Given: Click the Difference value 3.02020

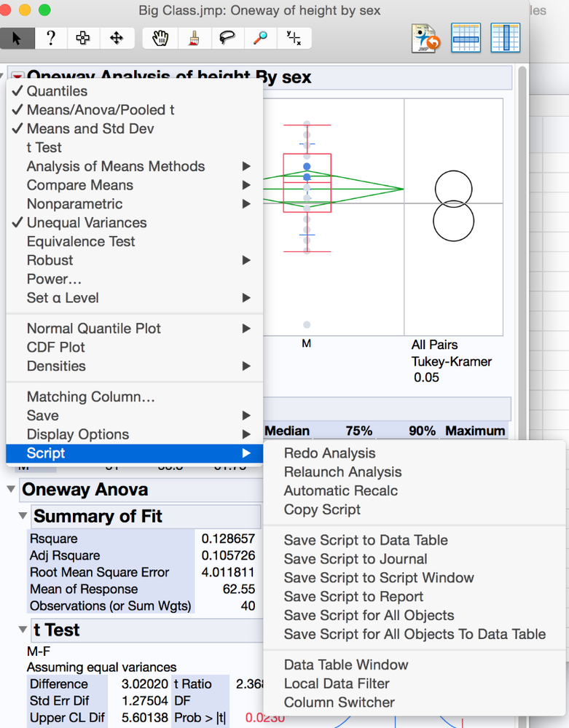Looking at the screenshot, I should click(144, 684).
